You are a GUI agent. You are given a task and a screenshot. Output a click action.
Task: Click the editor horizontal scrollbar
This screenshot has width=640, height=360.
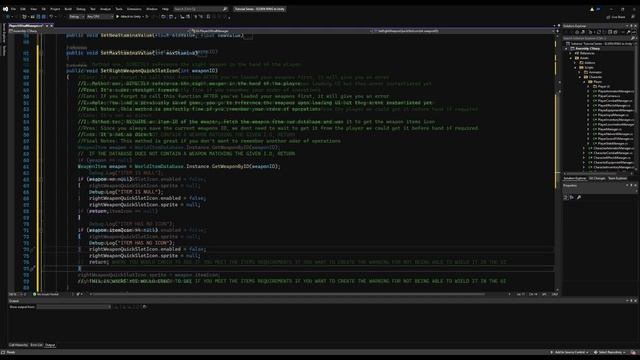click(288, 294)
